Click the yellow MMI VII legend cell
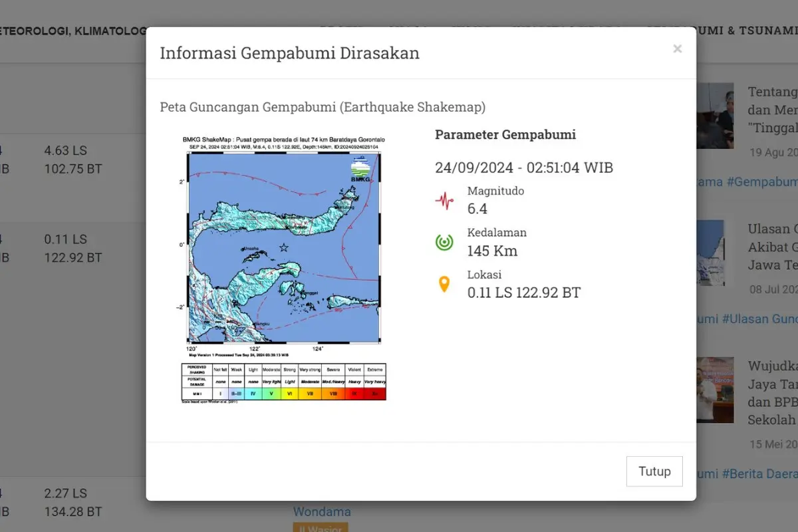Screen dimensions: 798x532 pyautogui.click(x=311, y=394)
